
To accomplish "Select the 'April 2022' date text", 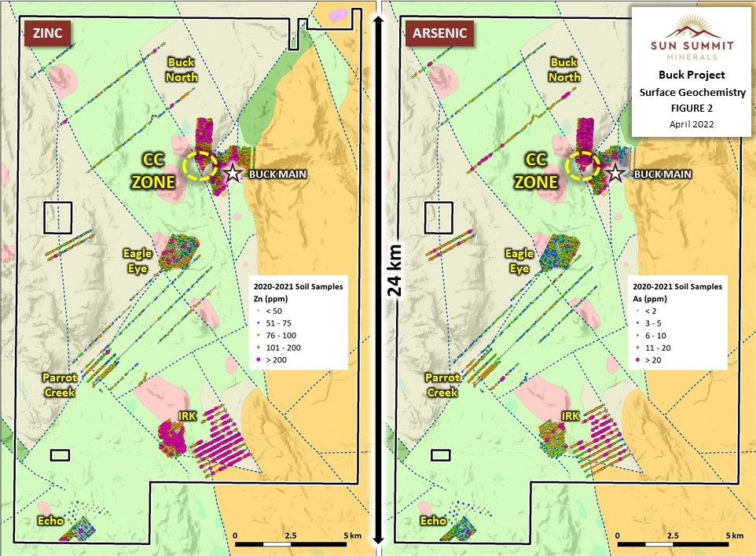I will click(692, 124).
